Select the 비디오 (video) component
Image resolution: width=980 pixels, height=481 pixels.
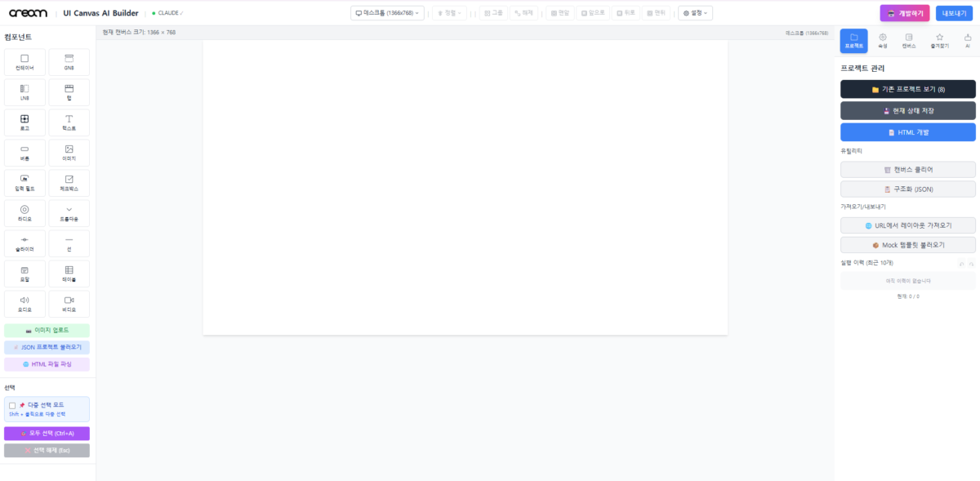click(69, 304)
